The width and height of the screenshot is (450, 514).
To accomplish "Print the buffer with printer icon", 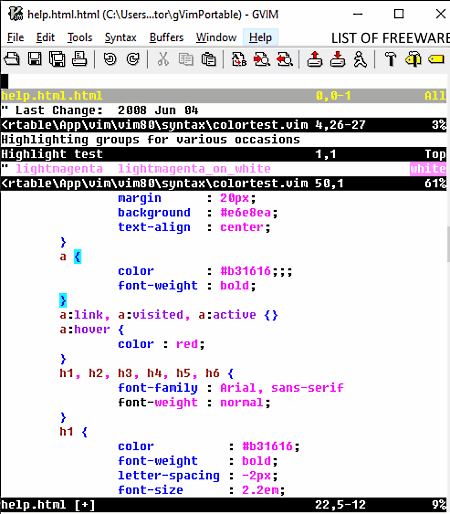I will (80, 60).
